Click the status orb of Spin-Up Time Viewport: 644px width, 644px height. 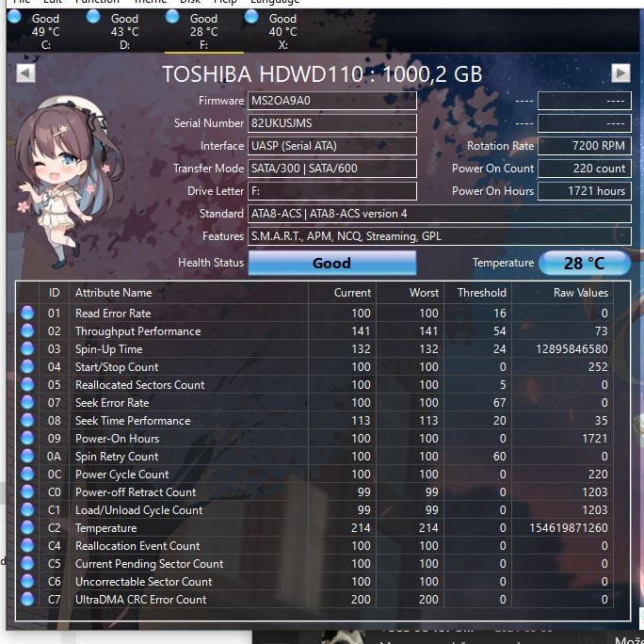27,348
